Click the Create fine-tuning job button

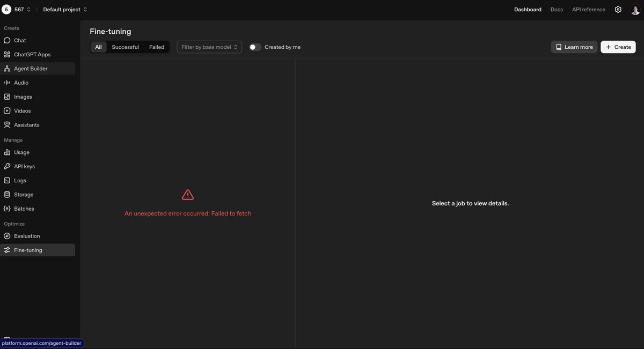click(x=618, y=47)
